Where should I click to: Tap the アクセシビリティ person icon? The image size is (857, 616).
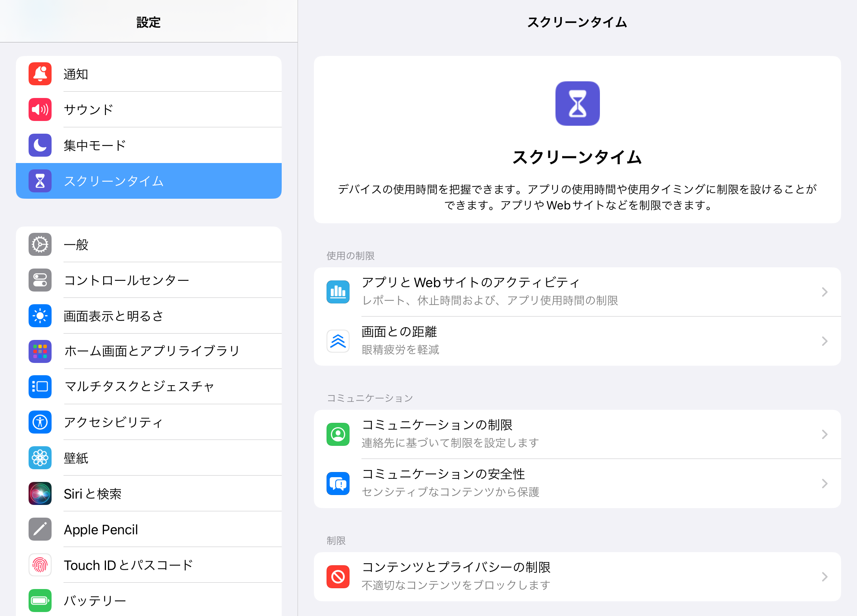(40, 422)
